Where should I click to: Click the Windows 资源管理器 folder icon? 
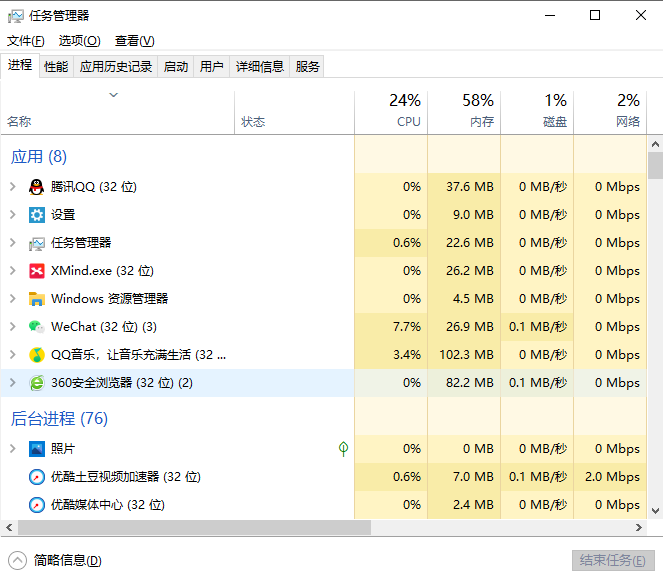37,299
